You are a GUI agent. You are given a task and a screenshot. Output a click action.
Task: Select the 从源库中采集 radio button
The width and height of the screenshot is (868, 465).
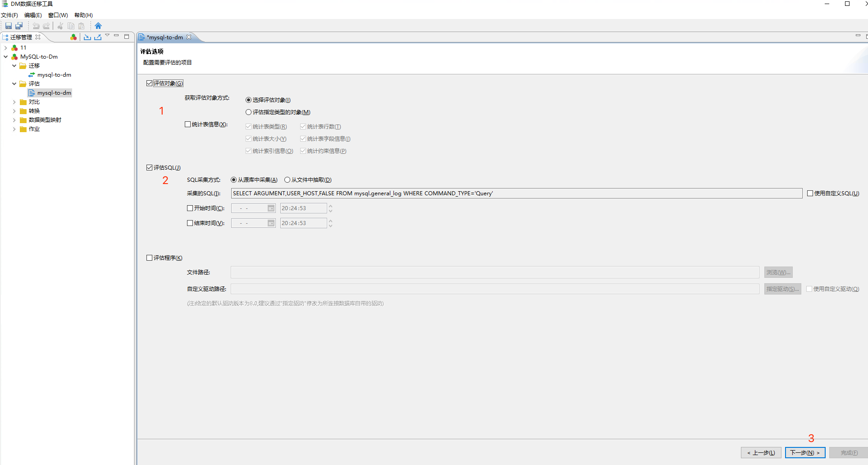click(233, 180)
